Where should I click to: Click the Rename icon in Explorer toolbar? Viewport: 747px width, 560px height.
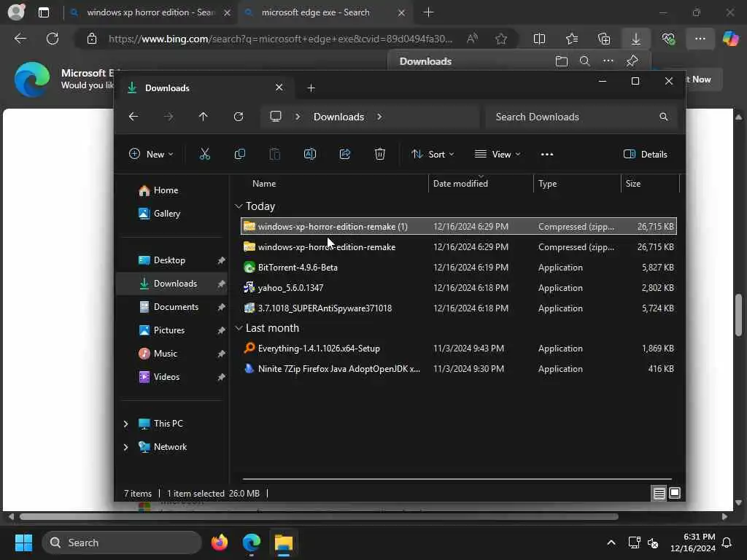tap(309, 154)
